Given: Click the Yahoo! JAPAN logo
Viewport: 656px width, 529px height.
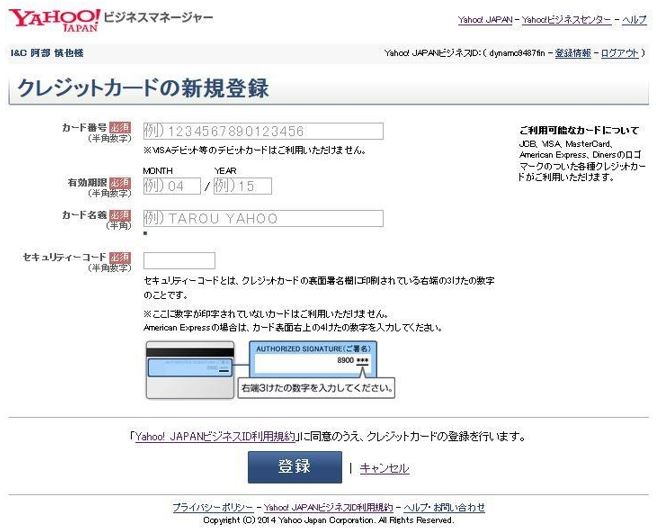Looking at the screenshot, I should [x=54, y=20].
